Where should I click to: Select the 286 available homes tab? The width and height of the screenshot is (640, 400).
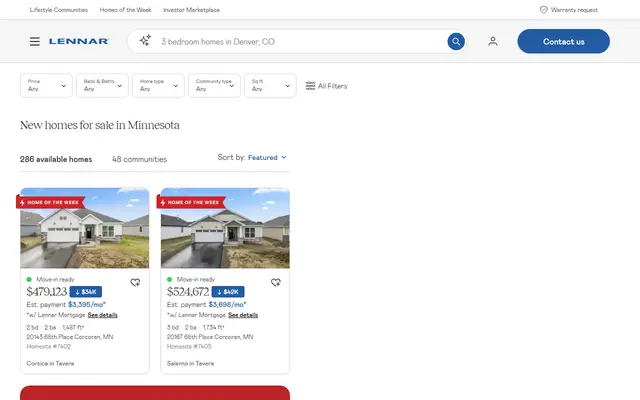[x=56, y=159]
